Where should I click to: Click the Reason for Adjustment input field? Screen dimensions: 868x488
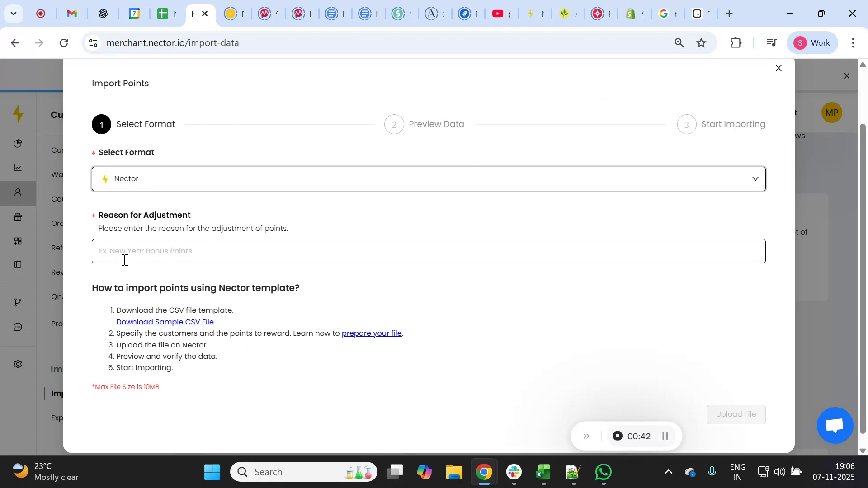[429, 251]
